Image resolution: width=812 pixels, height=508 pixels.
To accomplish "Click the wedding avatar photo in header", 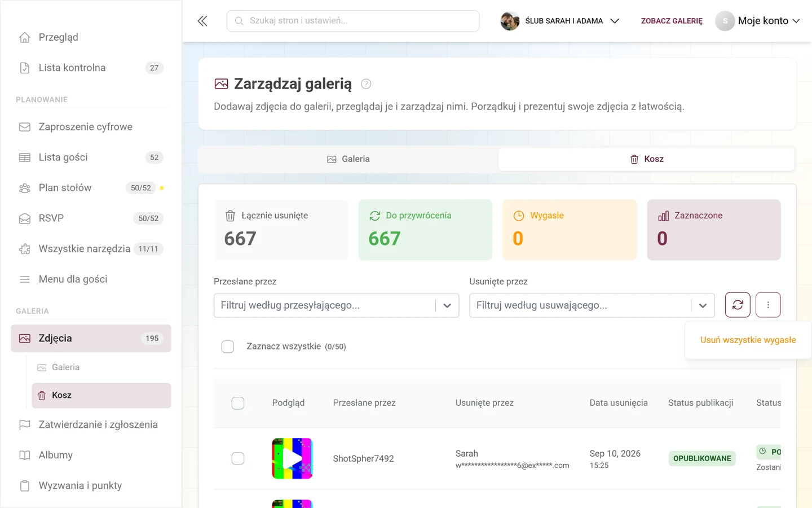I will tap(510, 21).
